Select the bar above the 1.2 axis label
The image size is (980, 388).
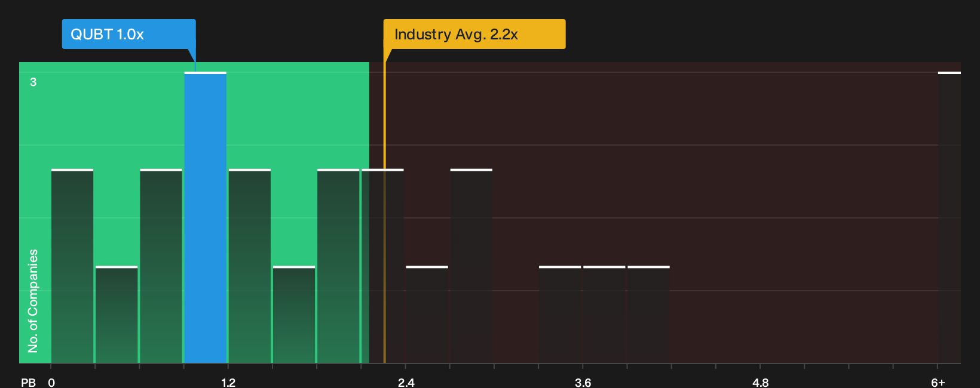[250, 266]
